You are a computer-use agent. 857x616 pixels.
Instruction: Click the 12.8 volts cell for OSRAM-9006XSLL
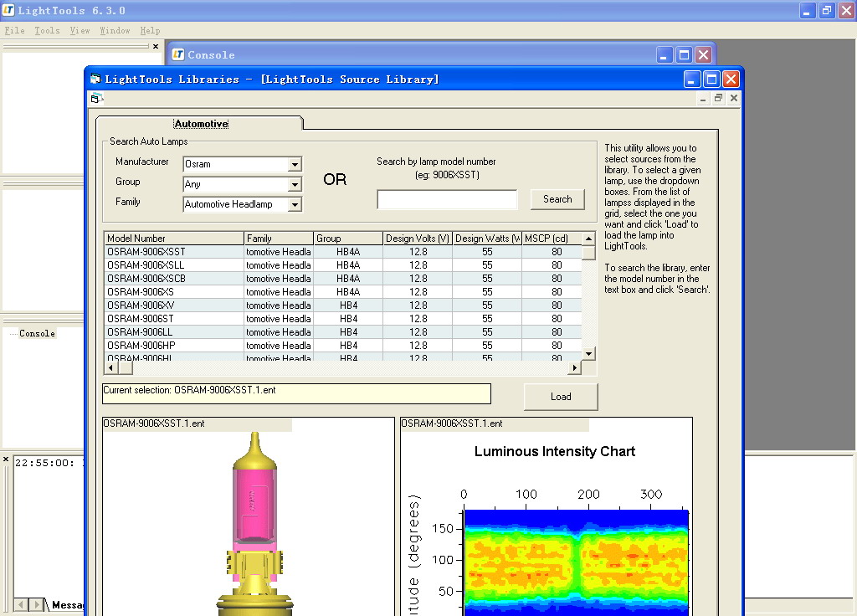click(418, 265)
